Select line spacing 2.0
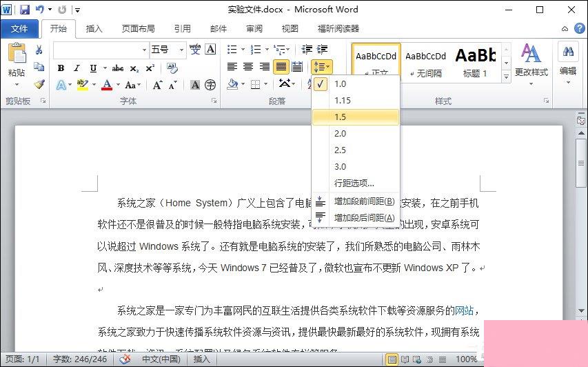This screenshot has width=588, height=367. tap(356, 134)
